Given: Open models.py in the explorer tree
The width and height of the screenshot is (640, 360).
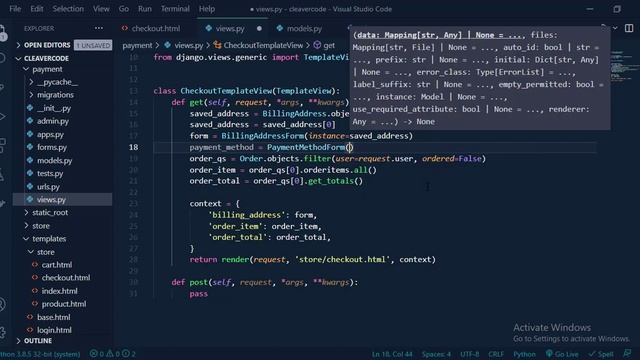Looking at the screenshot, I should click(54, 160).
